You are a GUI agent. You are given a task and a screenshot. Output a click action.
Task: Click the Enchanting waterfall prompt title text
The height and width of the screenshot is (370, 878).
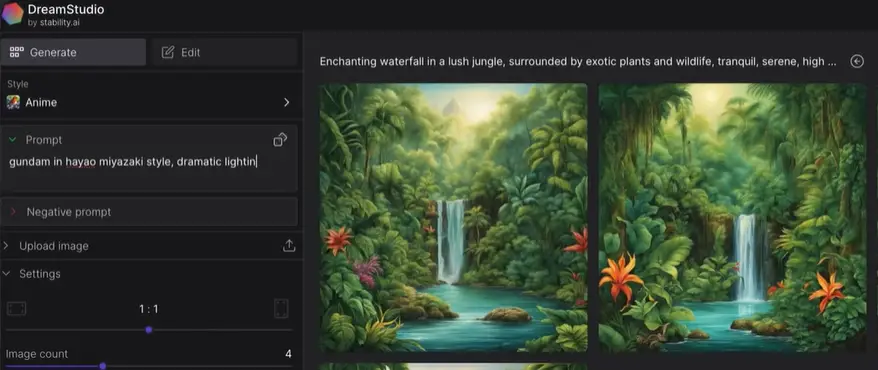point(578,61)
